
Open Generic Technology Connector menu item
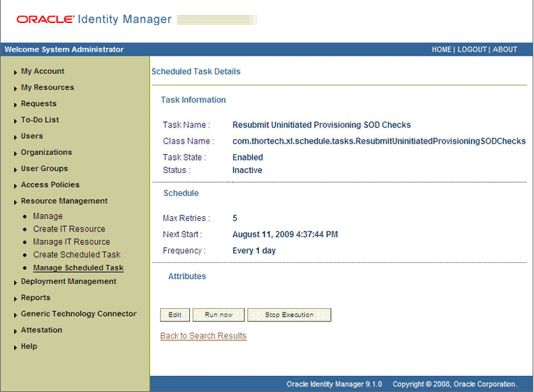pos(79,314)
